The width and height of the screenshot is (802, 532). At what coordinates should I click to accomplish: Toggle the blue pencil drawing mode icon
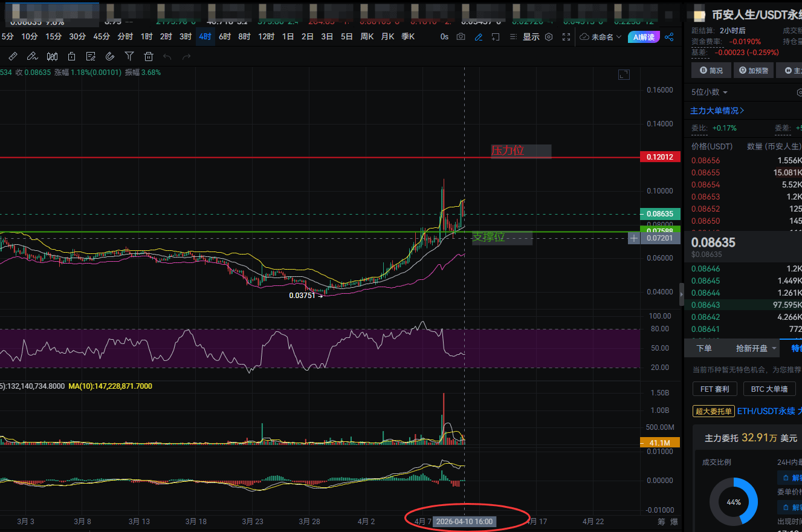[x=479, y=37]
